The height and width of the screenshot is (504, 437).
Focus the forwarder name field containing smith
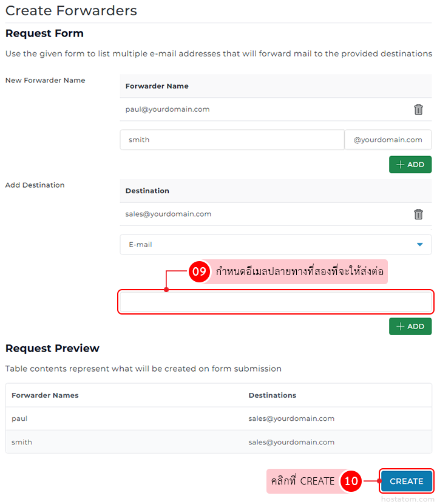pyautogui.click(x=232, y=140)
